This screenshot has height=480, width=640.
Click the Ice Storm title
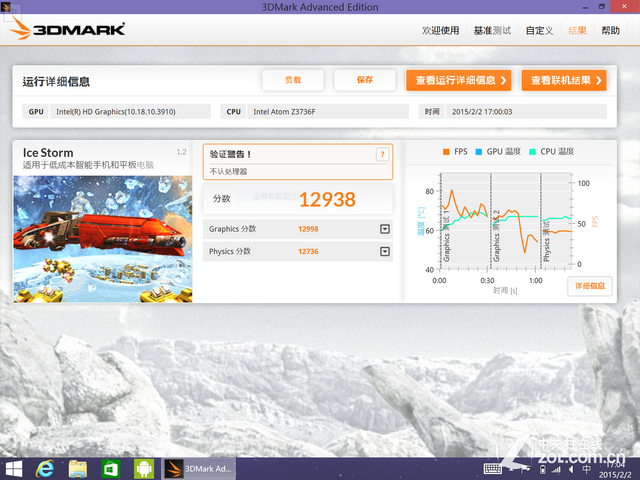(48, 153)
